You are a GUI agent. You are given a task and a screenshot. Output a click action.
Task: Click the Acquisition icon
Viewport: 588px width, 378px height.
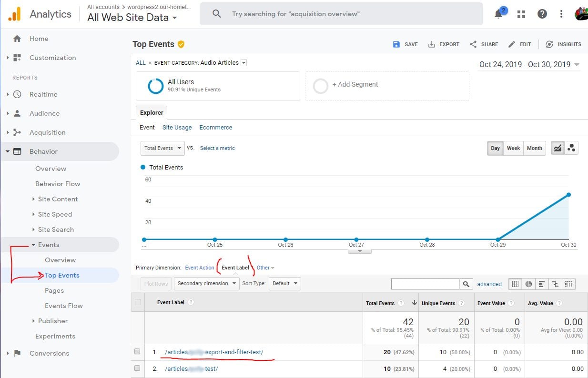coord(17,132)
